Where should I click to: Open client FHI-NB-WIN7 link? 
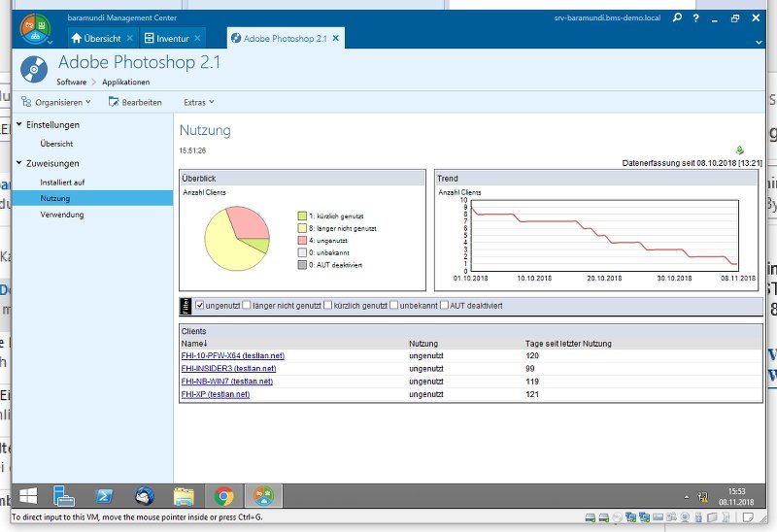[x=227, y=382]
